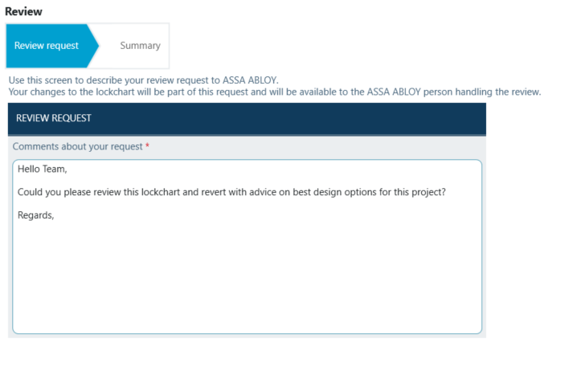Click the 'Comments about your request' label
The height and width of the screenshot is (392, 581).
[77, 146]
